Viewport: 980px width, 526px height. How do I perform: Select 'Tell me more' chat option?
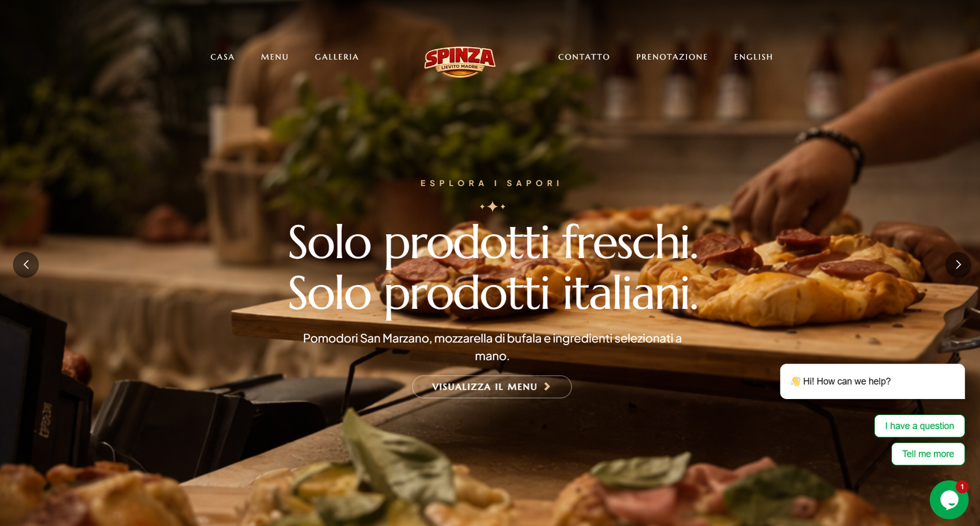(928, 454)
